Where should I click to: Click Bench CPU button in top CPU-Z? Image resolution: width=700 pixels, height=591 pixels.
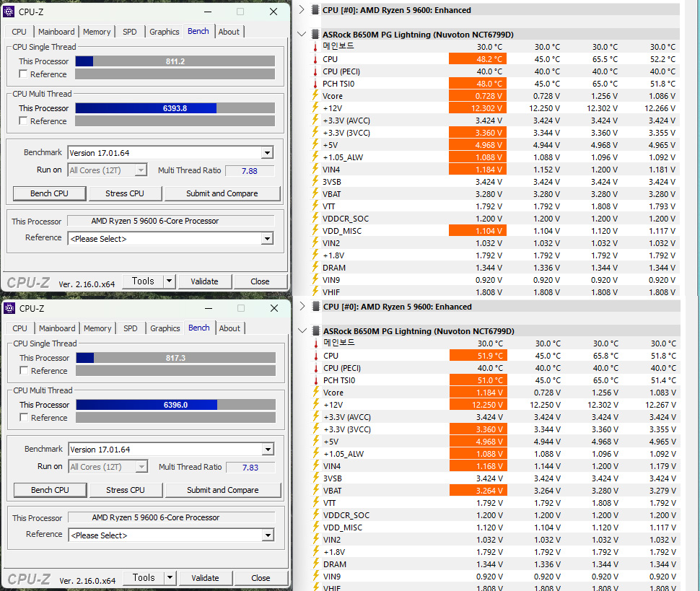pos(49,193)
